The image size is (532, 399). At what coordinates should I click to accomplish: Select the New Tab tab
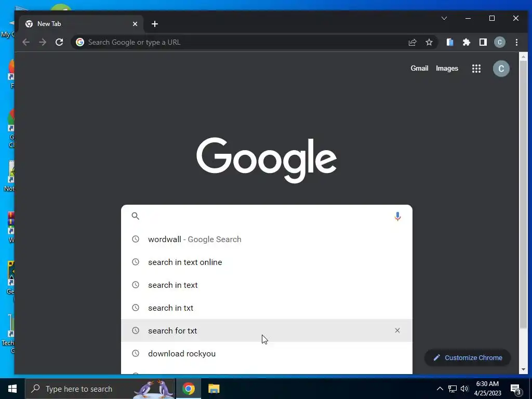click(x=81, y=24)
